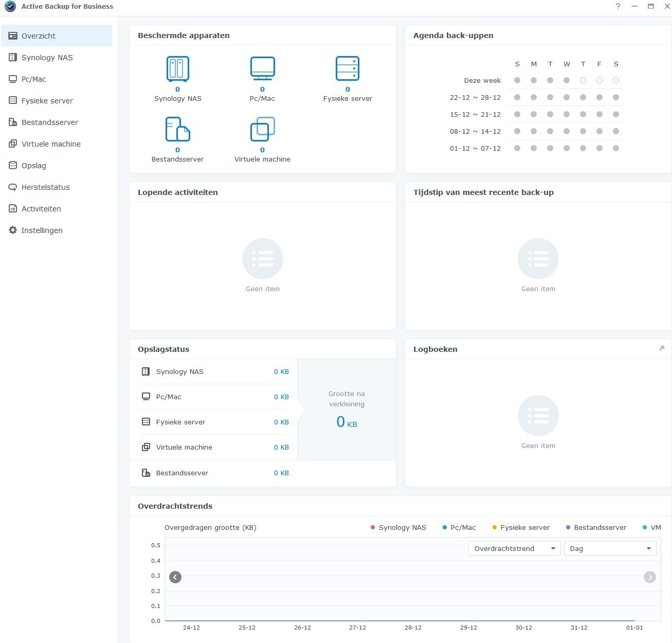Click the Active Backup for Business logo

point(10,7)
